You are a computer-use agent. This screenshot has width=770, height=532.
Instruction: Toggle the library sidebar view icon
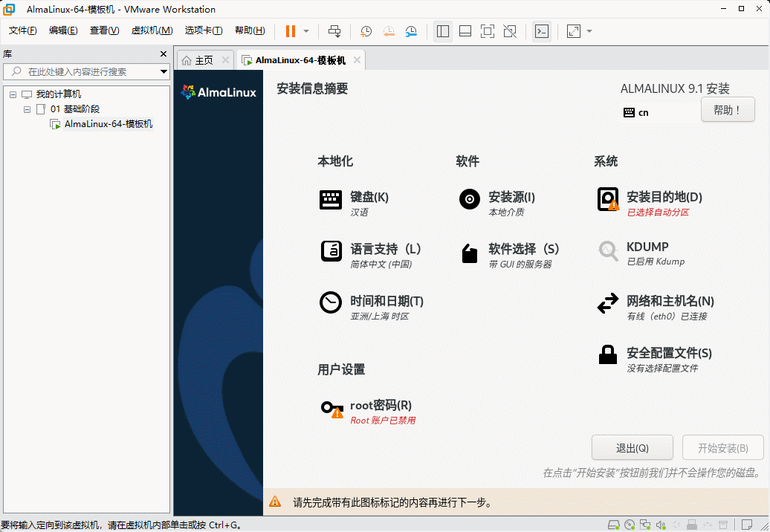click(443, 31)
